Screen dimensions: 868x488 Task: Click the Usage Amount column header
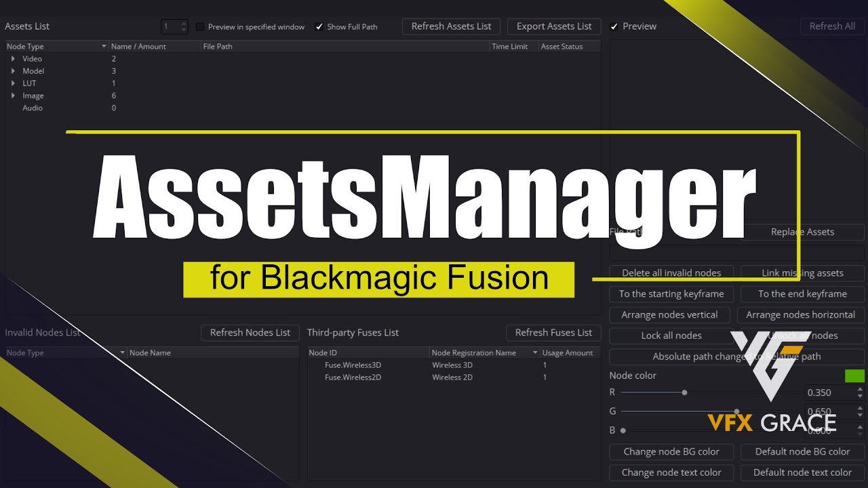point(570,353)
